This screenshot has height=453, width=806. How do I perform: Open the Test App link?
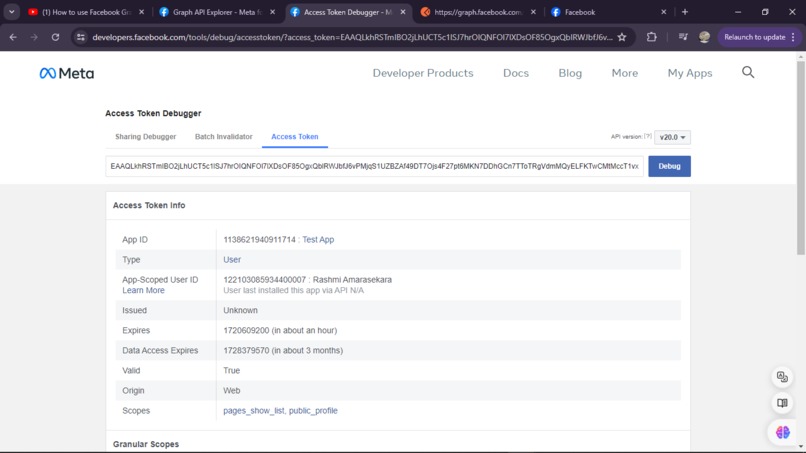(318, 240)
